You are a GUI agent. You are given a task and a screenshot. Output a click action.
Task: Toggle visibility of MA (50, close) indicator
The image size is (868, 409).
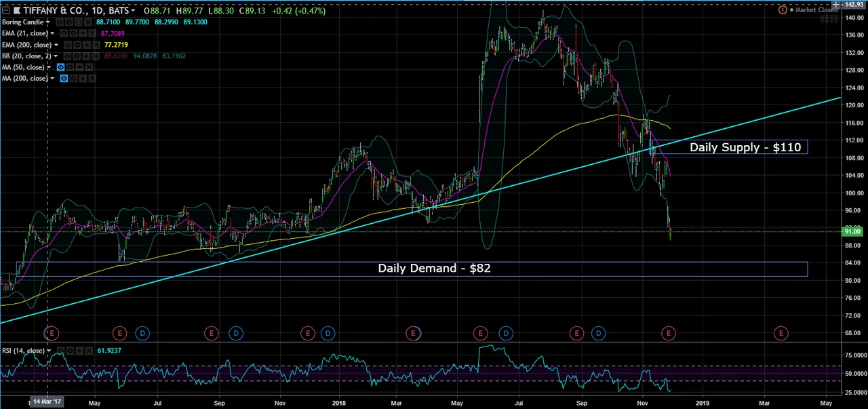[x=61, y=67]
